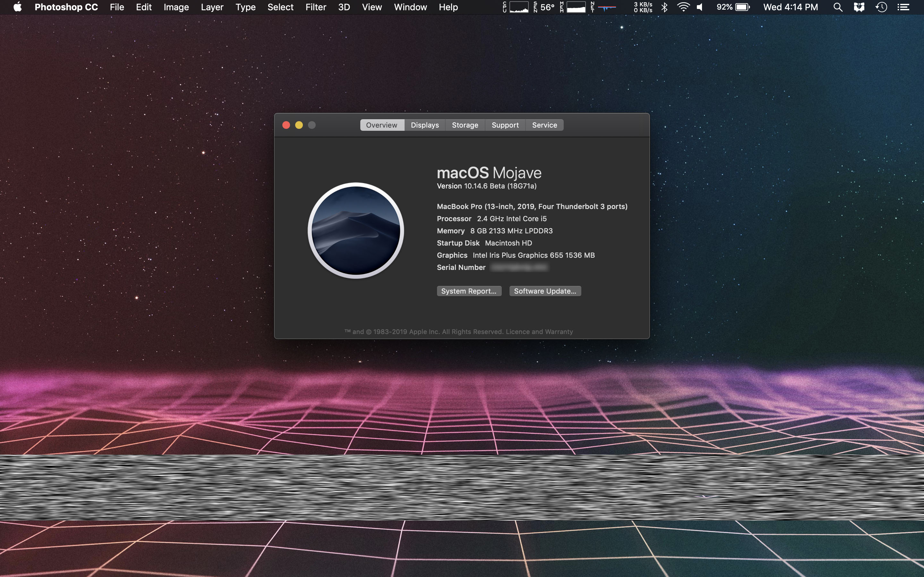The image size is (924, 577).
Task: Open the Time Machine menu icon
Action: point(881,7)
